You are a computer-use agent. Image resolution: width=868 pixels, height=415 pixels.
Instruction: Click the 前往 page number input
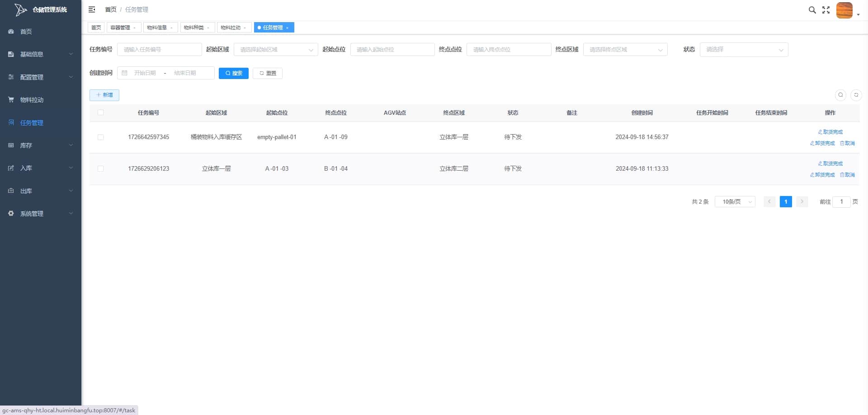click(841, 202)
